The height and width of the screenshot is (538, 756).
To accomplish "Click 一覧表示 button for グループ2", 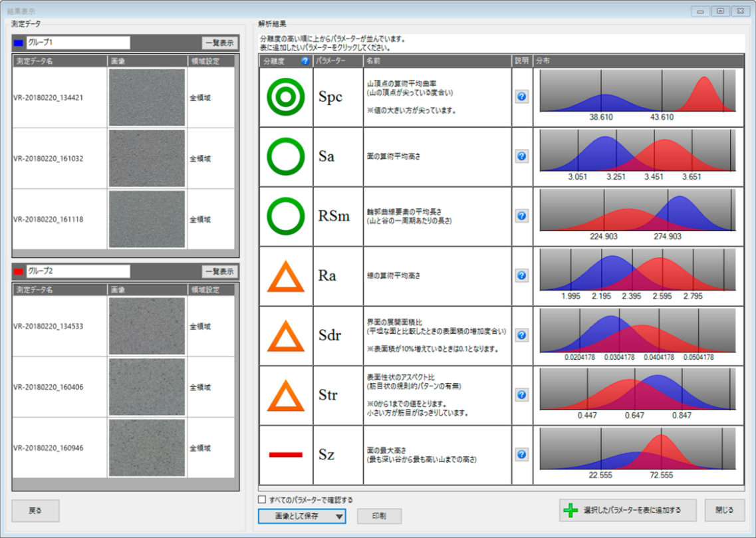I will click(x=219, y=271).
